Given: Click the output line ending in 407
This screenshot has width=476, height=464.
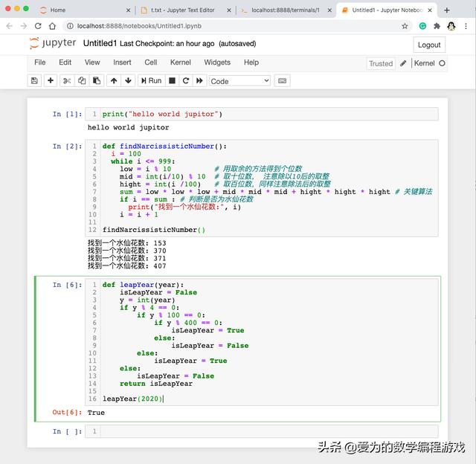Looking at the screenshot, I should pyautogui.click(x=127, y=266).
